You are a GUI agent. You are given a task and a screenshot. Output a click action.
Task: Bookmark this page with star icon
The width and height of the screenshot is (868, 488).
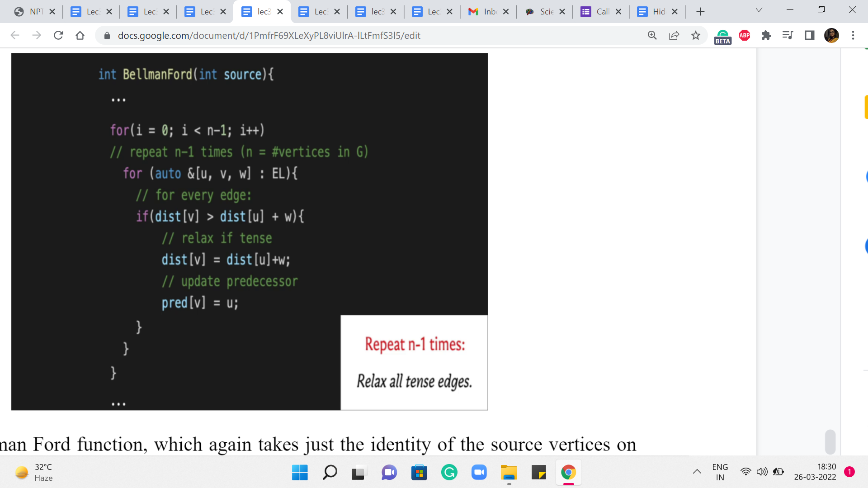(695, 35)
